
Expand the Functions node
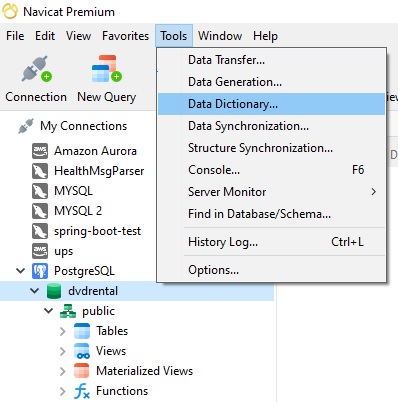coord(63,391)
